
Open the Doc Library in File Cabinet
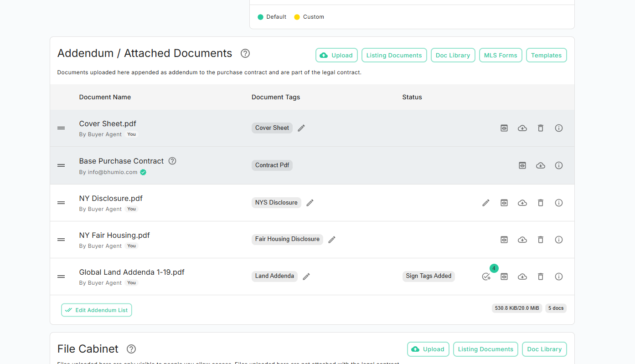tap(544, 349)
